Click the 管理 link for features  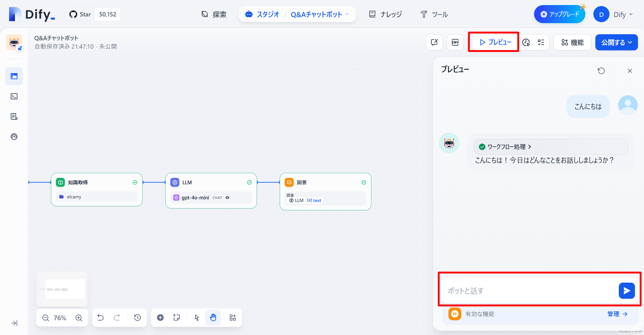(x=617, y=314)
